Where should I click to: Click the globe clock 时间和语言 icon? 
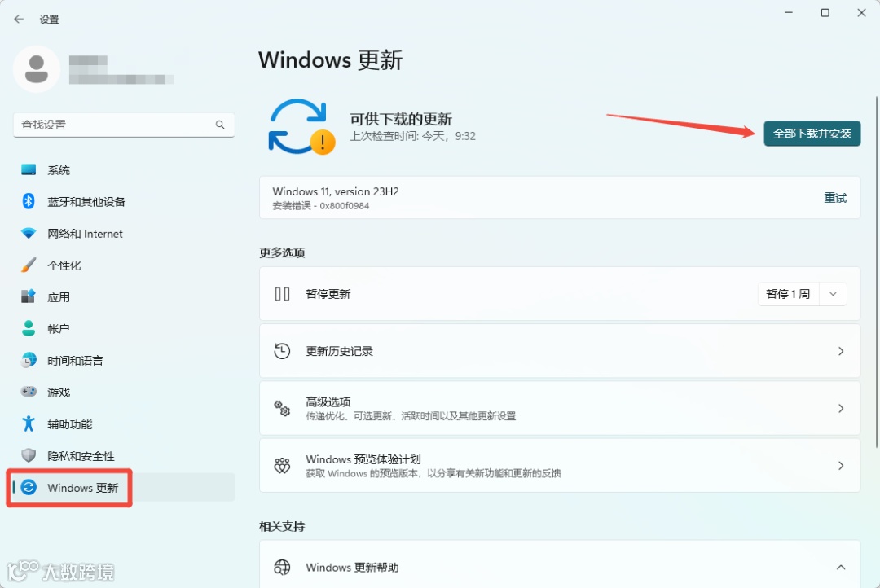(x=29, y=360)
